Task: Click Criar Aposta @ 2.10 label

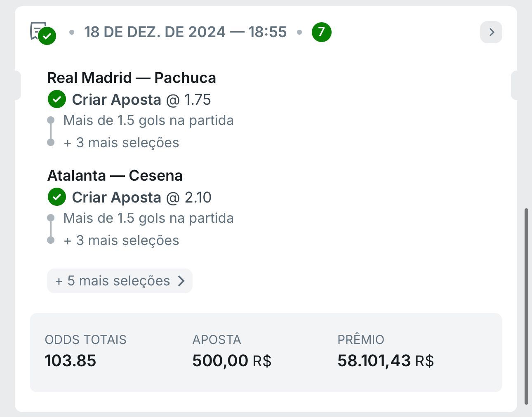Action: [x=141, y=197]
